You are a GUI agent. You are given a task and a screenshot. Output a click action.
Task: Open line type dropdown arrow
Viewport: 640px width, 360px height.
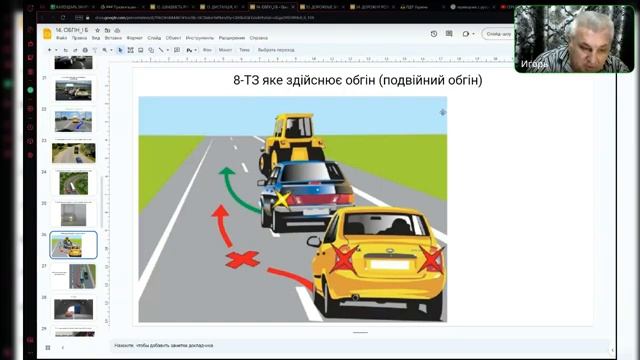[168, 50]
